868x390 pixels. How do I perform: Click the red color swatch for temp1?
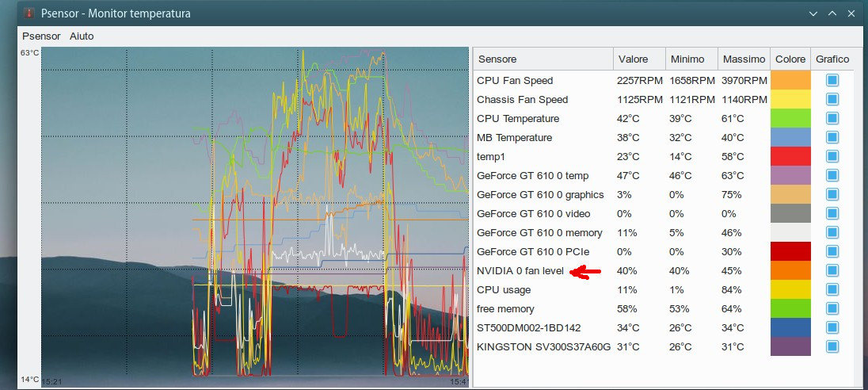pos(790,156)
